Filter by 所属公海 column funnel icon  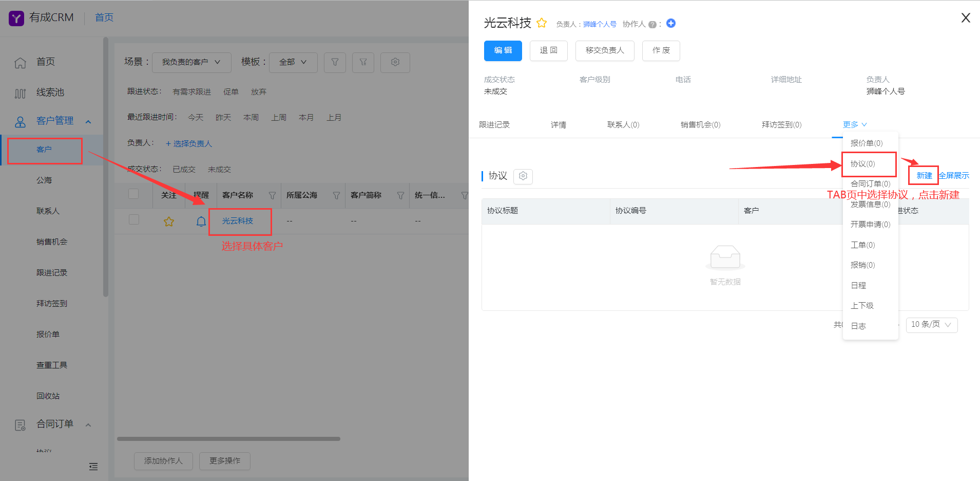337,195
